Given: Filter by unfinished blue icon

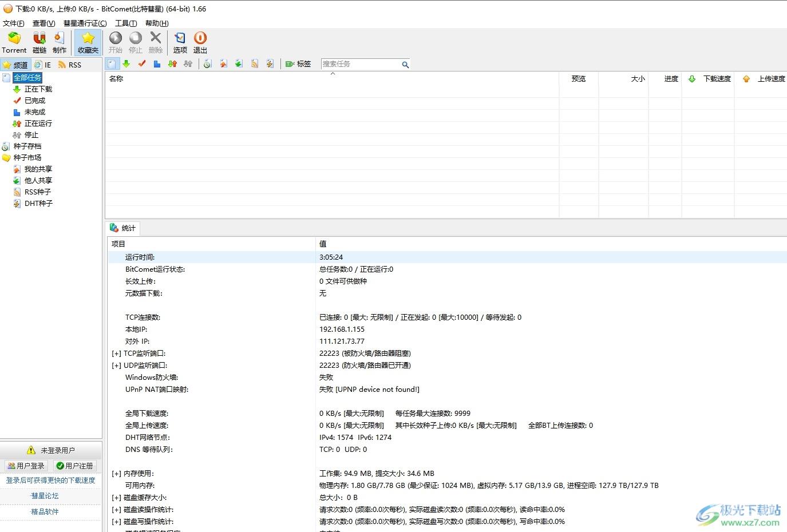Looking at the screenshot, I should [157, 64].
